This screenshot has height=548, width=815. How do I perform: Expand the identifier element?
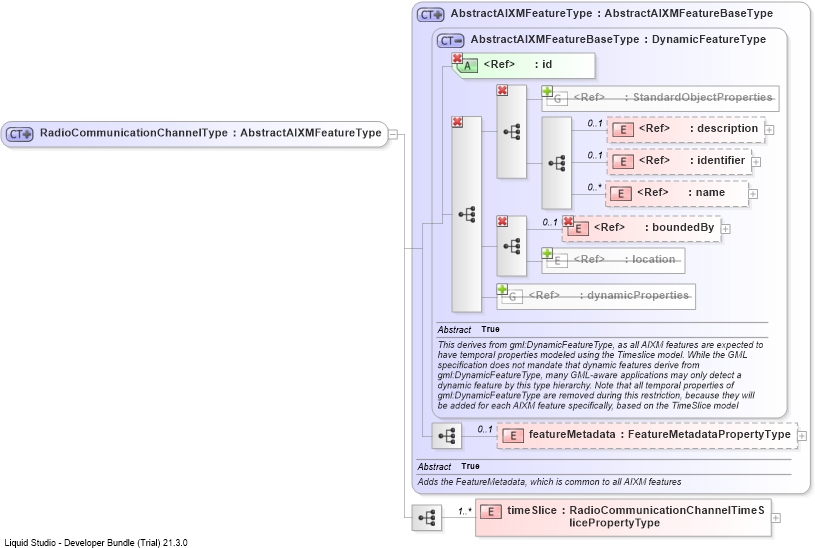pos(757,162)
